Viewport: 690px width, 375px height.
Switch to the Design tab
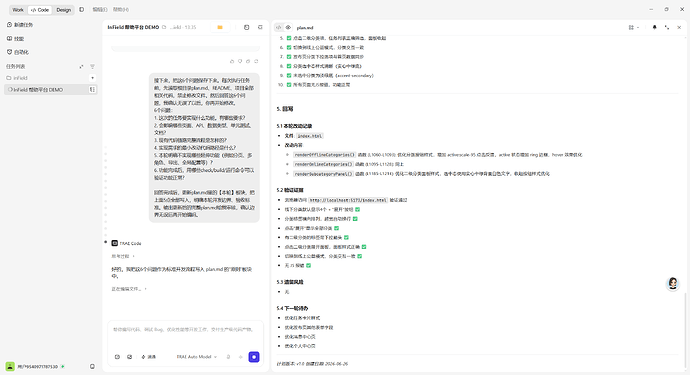(63, 10)
